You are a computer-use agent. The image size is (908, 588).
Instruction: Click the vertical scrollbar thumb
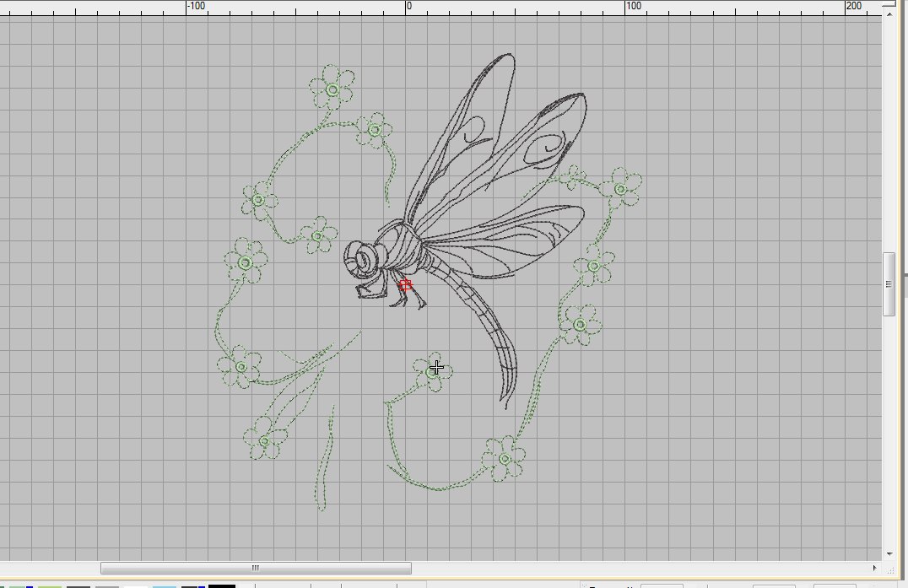click(889, 284)
